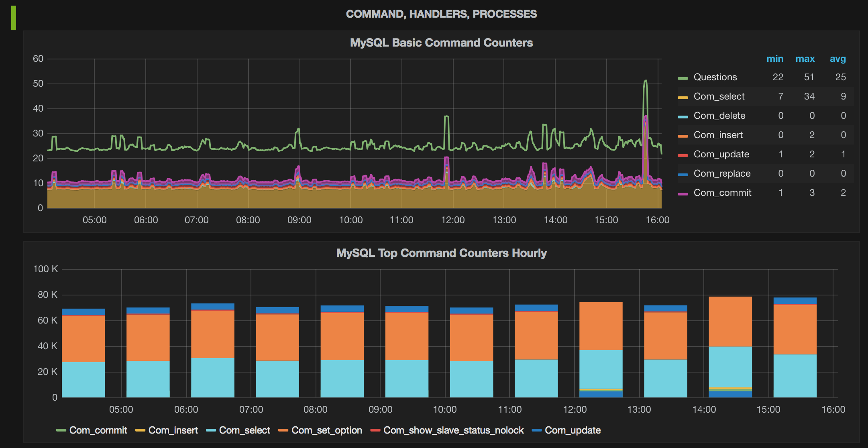Toggle Com_set_option in bottom legend
Screen dimensions: 868x448
click(326, 430)
